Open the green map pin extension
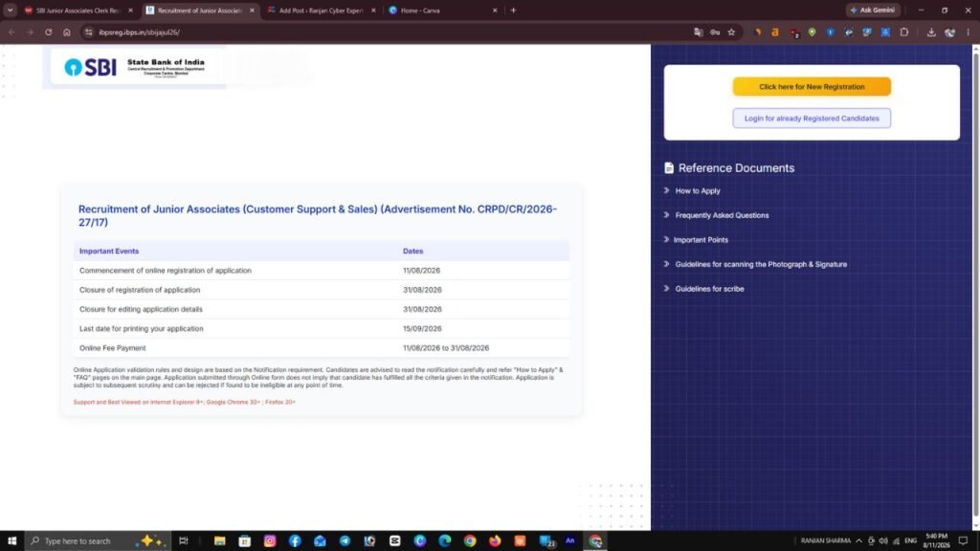Screen dimensions: 980x551 pos(812,32)
